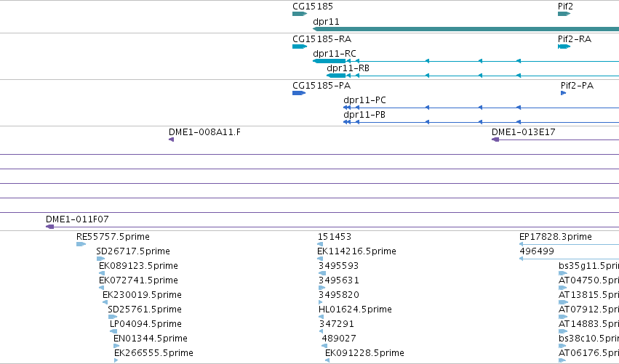
Task: Select the EK072741.5prime EST arrow
Action: [101, 288]
